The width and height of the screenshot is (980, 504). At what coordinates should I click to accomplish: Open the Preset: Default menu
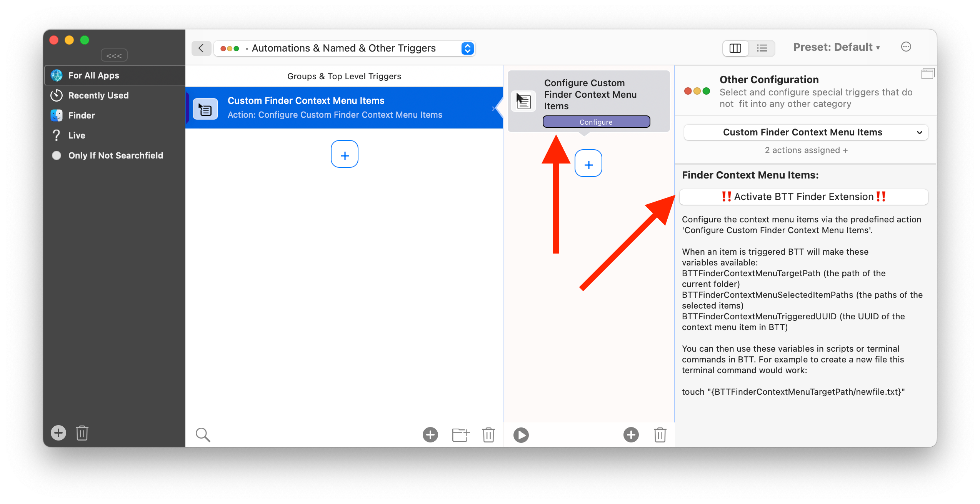837,47
